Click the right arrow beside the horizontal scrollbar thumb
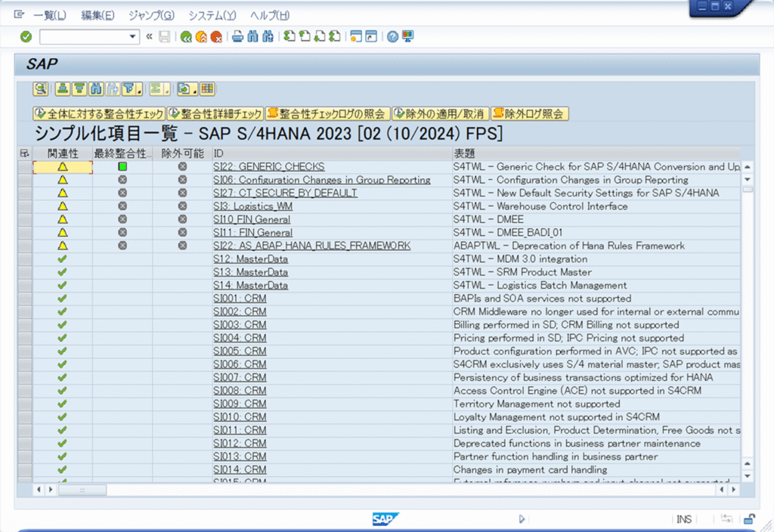This screenshot has height=532, width=774. [51, 490]
